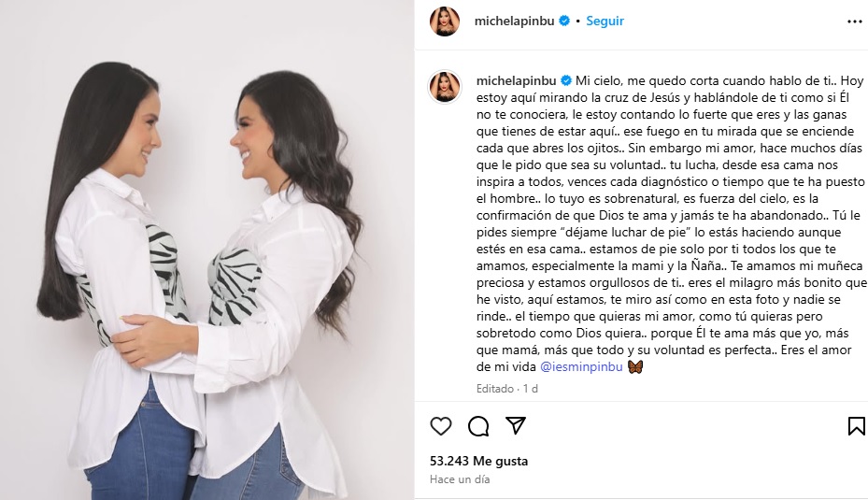Viewport: 868px width, 500px height.
Task: Click the photo of the two women
Action: pyautogui.click(x=207, y=250)
